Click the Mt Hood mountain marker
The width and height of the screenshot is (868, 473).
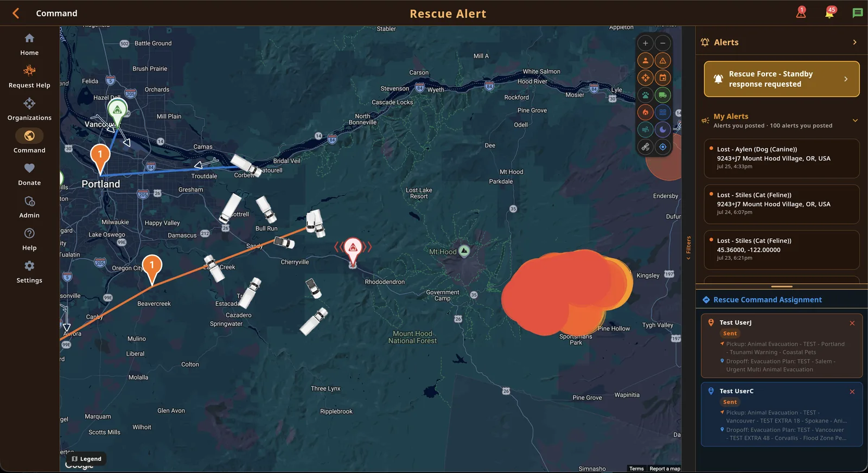[x=464, y=251]
